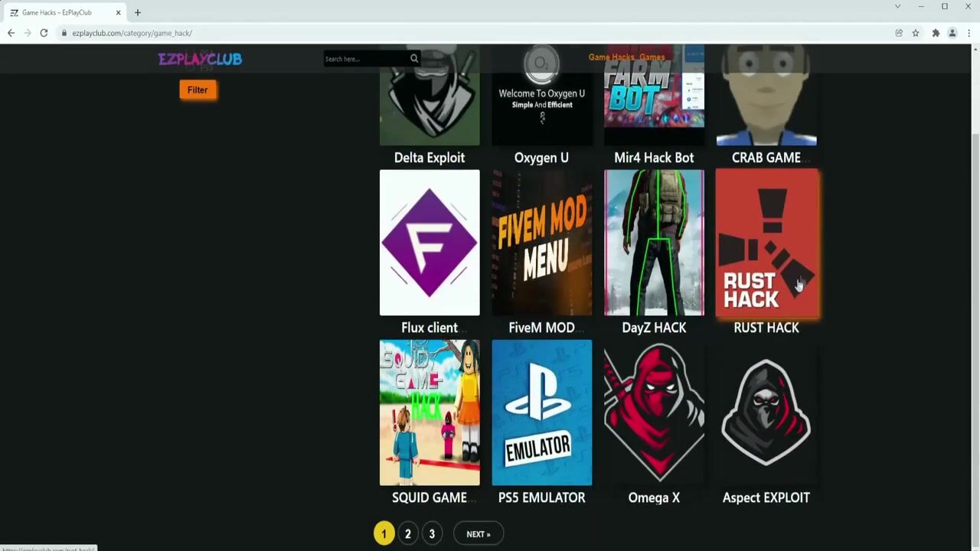
Task: Go to pagination page 2
Action: tap(408, 534)
